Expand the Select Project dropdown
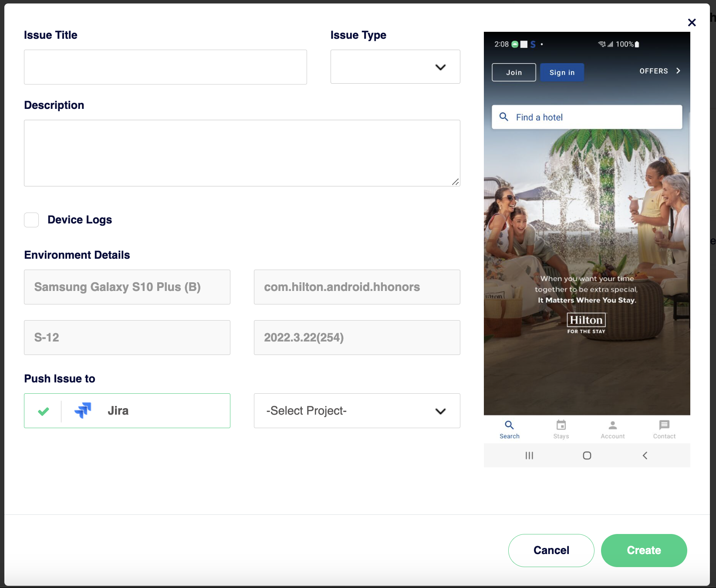Image resolution: width=716 pixels, height=588 pixels. (357, 411)
